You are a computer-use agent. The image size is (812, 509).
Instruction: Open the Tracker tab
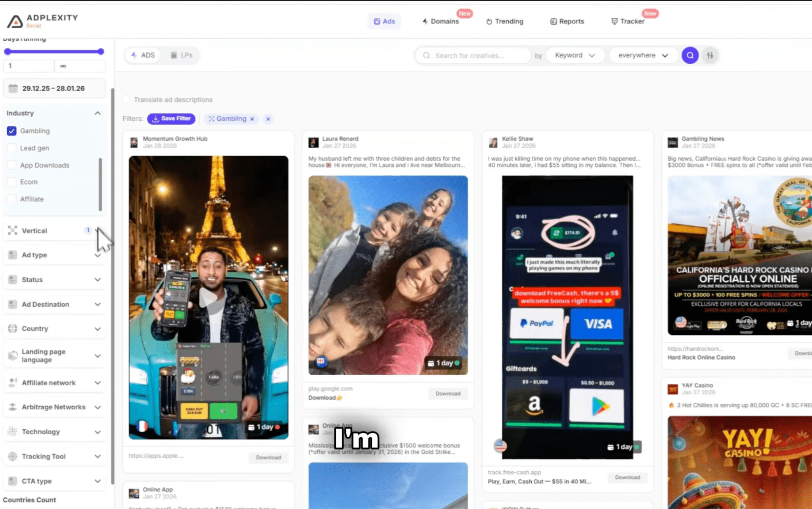[x=628, y=21]
